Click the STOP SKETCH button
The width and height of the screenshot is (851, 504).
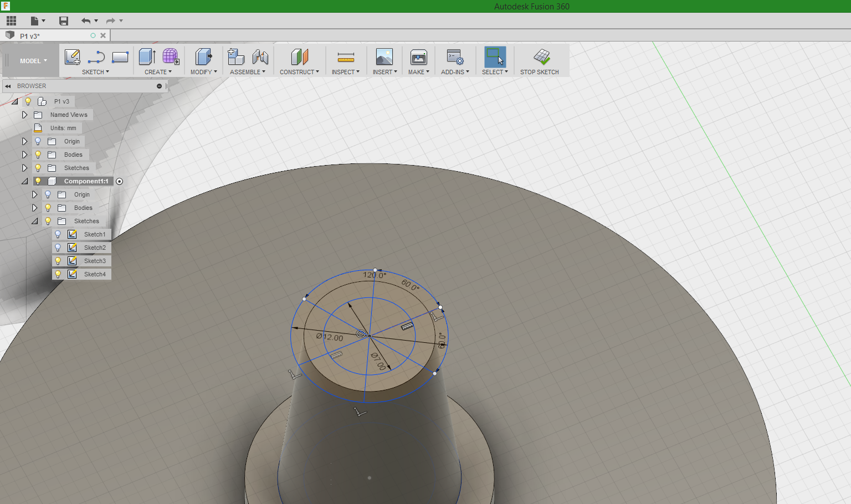point(539,61)
